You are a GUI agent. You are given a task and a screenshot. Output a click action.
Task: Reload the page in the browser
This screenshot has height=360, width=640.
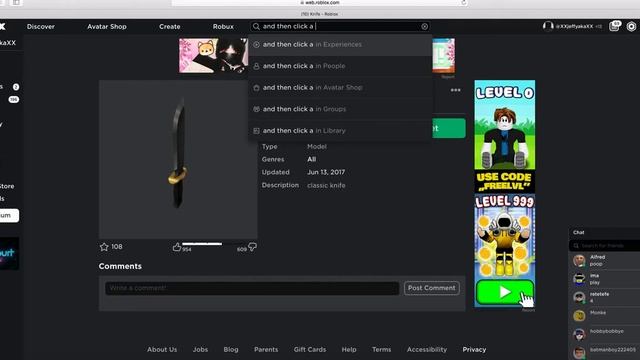(464, 3)
